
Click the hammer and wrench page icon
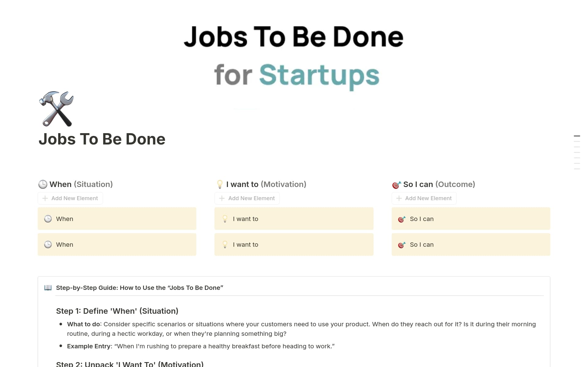point(56,109)
